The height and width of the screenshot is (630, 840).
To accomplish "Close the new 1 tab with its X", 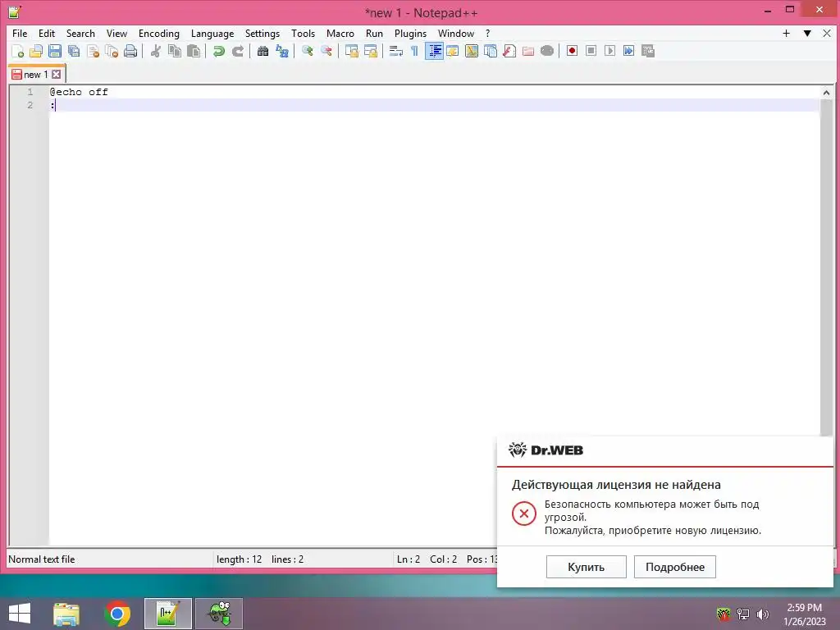I will click(57, 75).
